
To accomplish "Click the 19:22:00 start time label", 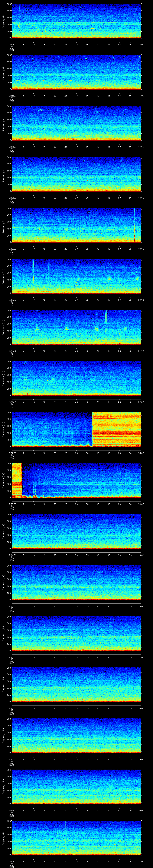I will (12, 453).
